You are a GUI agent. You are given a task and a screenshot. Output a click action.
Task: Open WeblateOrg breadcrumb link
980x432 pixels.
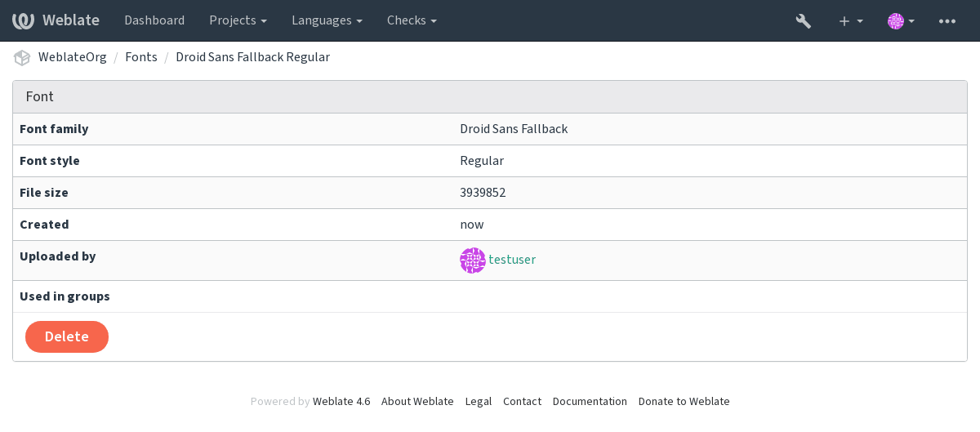[x=73, y=57]
